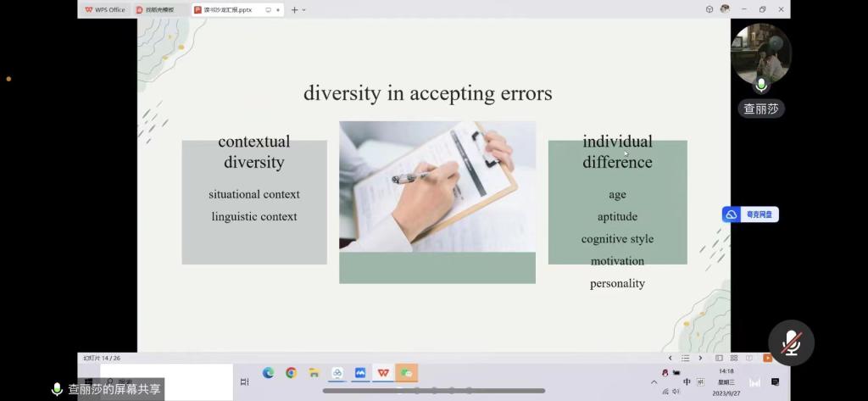This screenshot has height=401, width=868.
Task: Unmute the microphone with the round button
Action: tap(791, 343)
